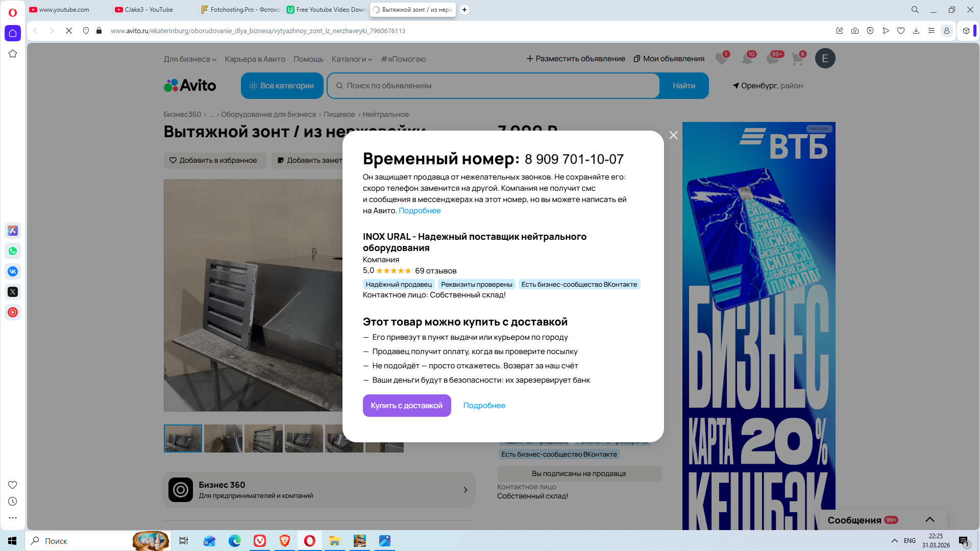Expand the Сообщения chat panel

pos(929,519)
